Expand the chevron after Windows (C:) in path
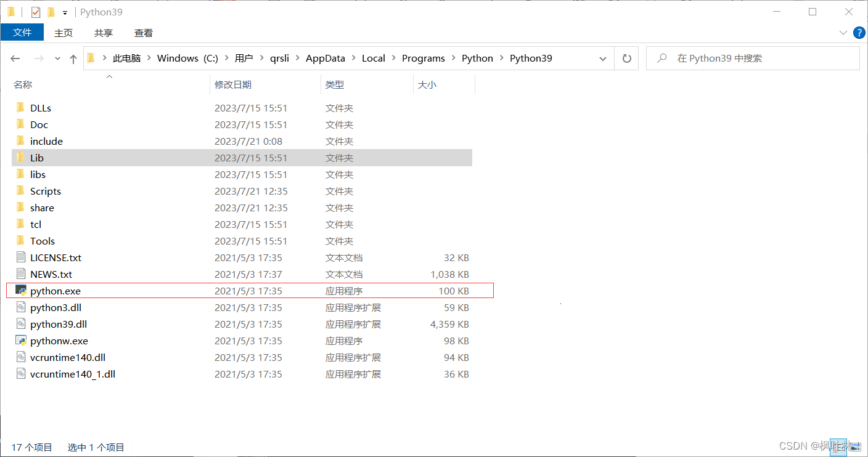 [226, 59]
